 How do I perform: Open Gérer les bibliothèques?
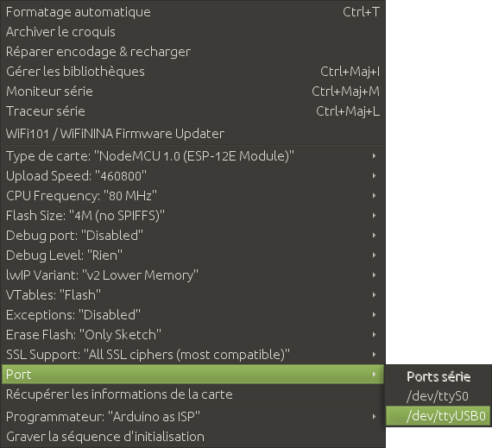(x=192, y=72)
